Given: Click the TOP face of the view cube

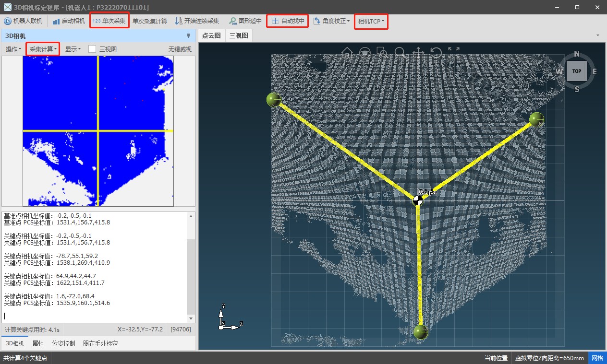Looking at the screenshot, I should click(577, 71).
